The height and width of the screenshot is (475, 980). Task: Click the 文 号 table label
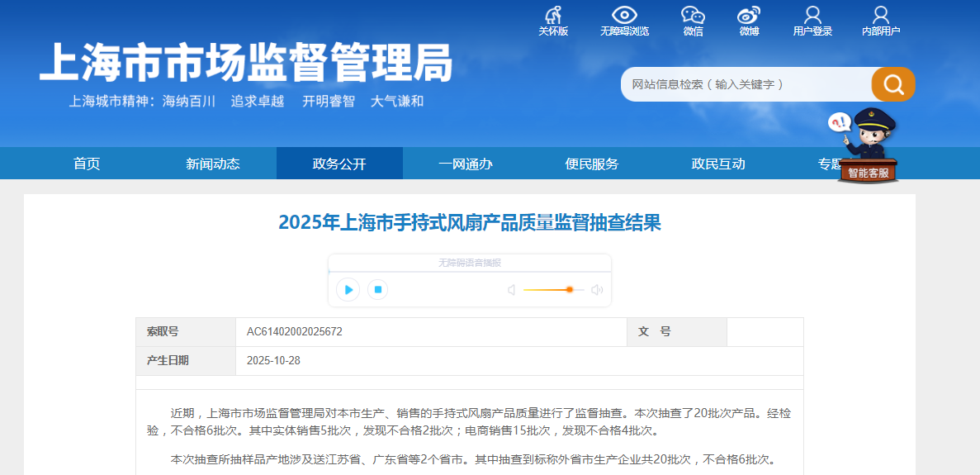655,332
